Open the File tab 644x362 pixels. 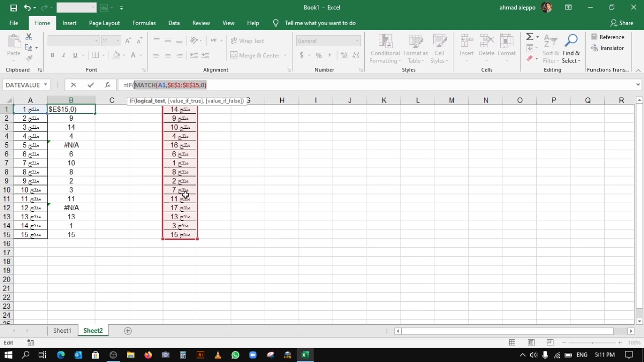point(14,23)
